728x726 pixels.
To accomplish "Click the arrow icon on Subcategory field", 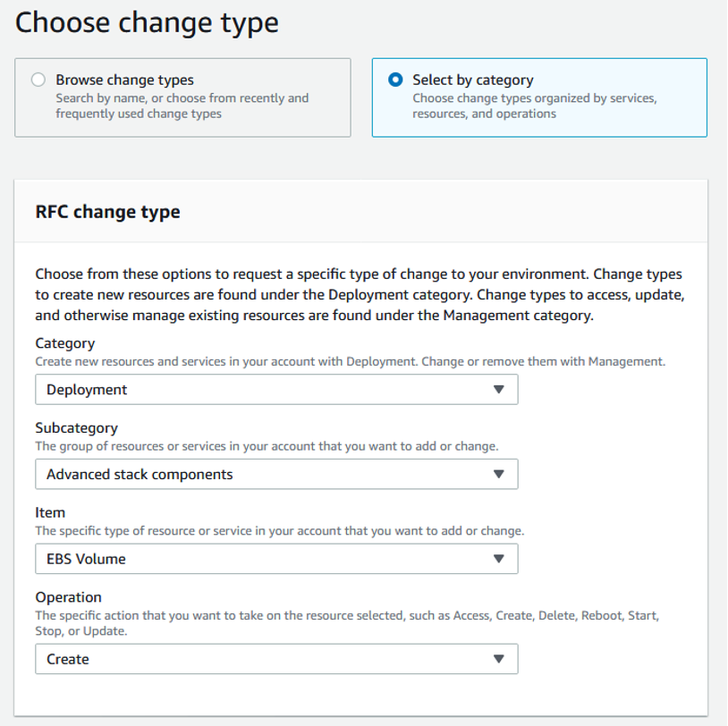I will click(499, 474).
